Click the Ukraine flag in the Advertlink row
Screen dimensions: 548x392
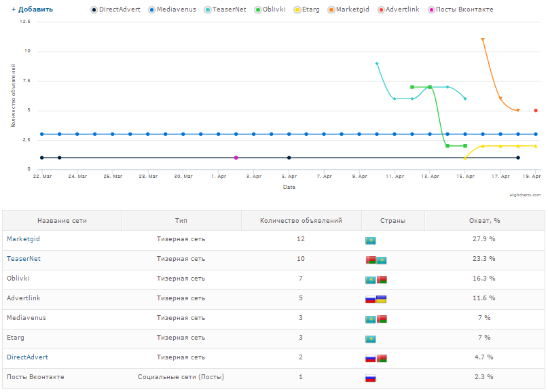tap(382, 299)
